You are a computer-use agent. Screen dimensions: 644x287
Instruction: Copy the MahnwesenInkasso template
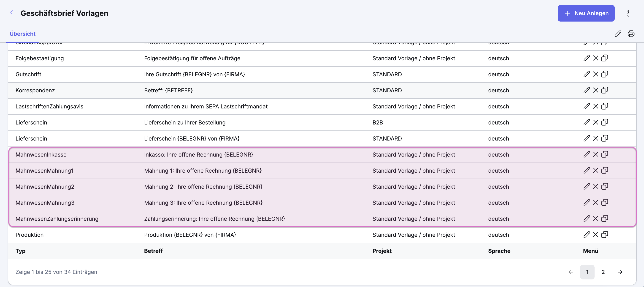(604, 154)
